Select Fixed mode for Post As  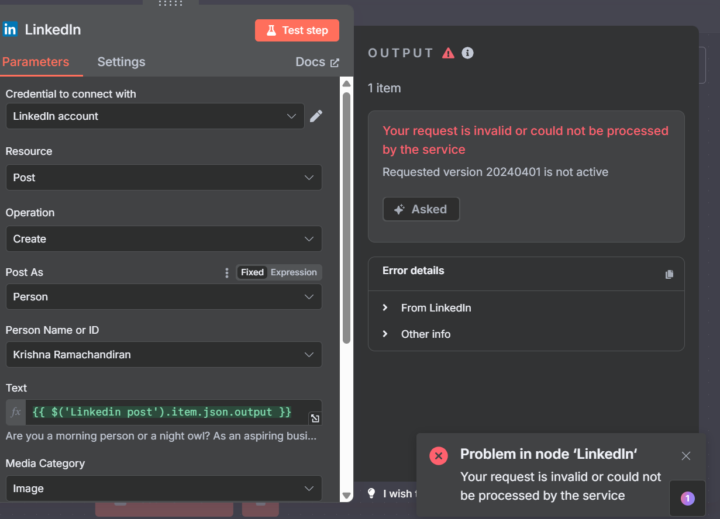252,272
